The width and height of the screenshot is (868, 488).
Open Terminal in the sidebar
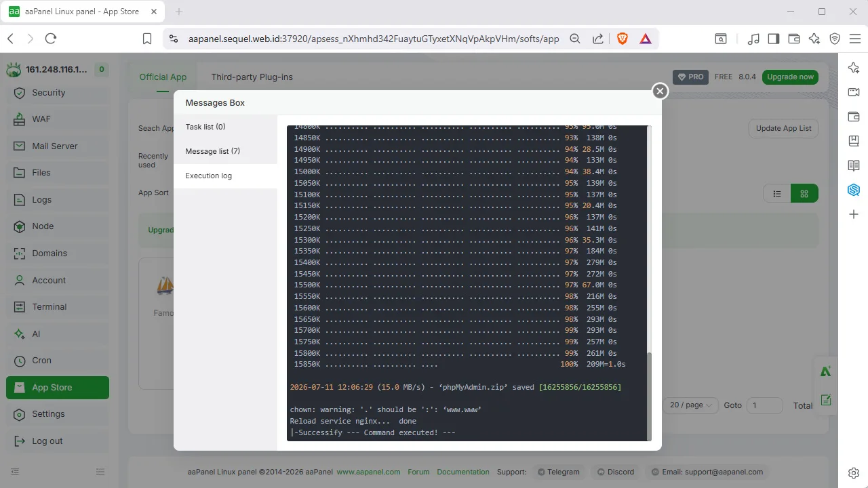(58, 307)
